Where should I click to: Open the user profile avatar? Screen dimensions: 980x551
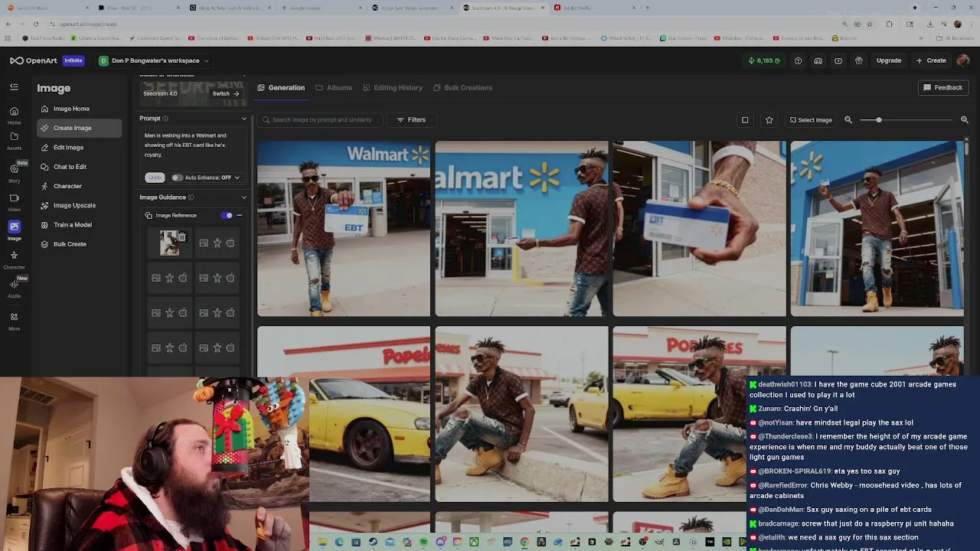point(963,60)
